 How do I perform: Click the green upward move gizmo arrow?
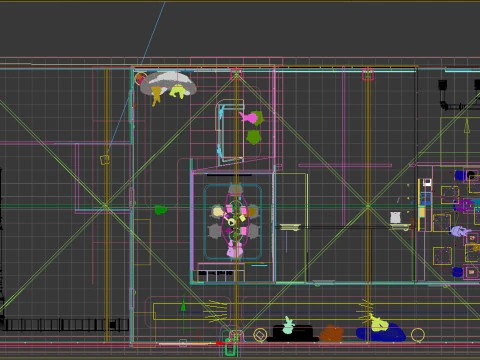[x=183, y=305]
